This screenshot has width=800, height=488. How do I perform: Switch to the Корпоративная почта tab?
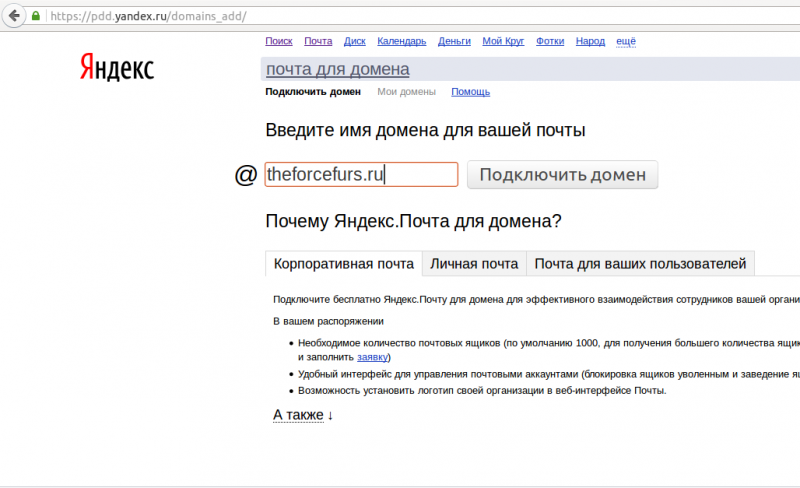coord(343,264)
